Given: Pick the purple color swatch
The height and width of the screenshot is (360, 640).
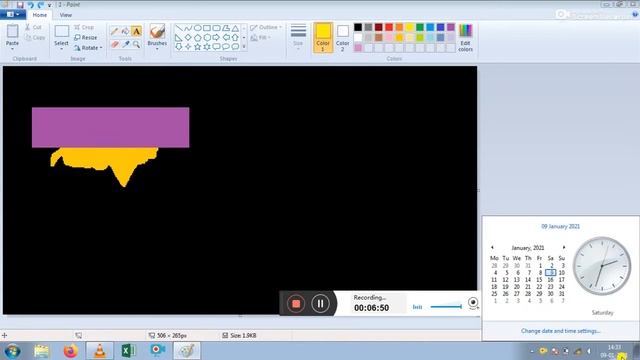Looking at the screenshot, I should [451, 27].
